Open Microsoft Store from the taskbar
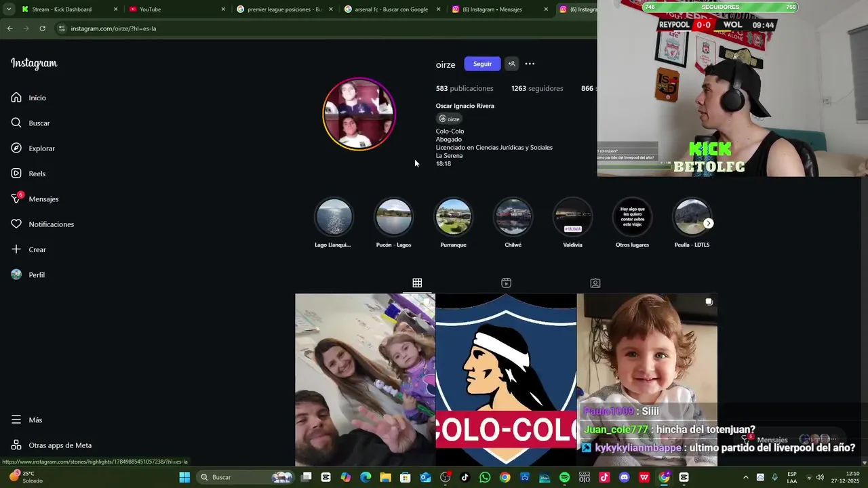Screen dimensions: 868x488 [x=406, y=477]
